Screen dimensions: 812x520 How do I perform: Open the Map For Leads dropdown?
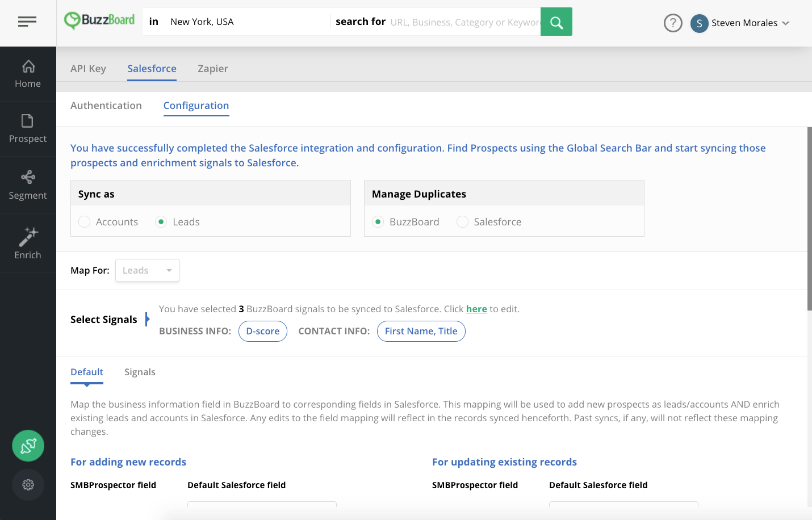tap(147, 270)
